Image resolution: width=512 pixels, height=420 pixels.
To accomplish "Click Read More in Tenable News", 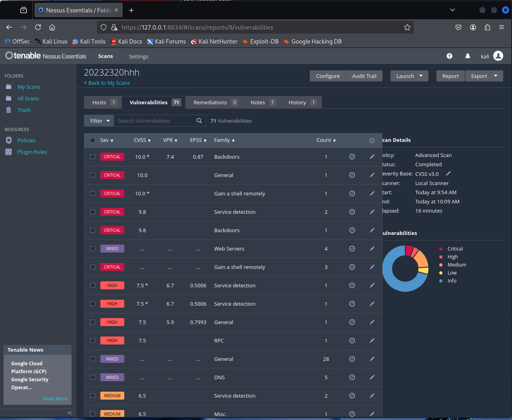I will click(x=55, y=398).
